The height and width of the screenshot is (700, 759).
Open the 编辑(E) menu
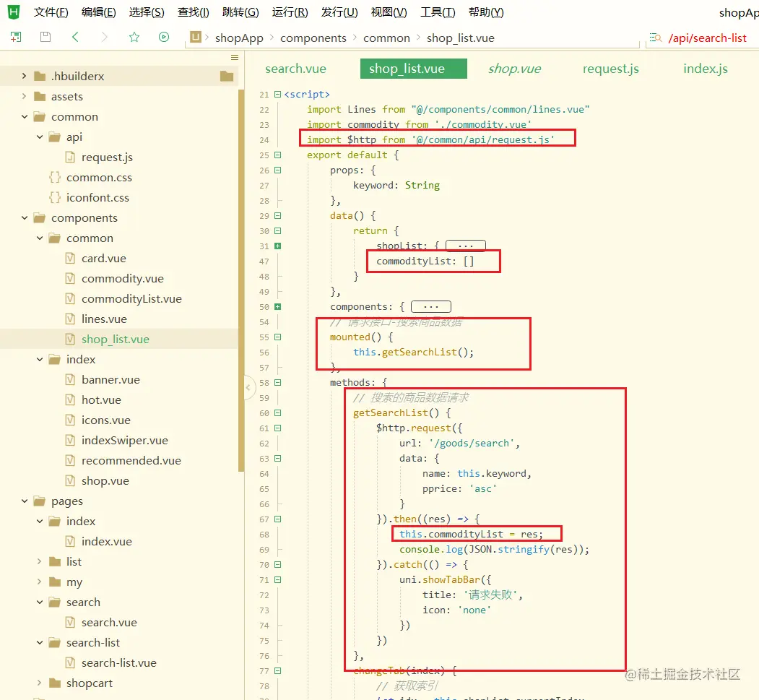click(99, 12)
